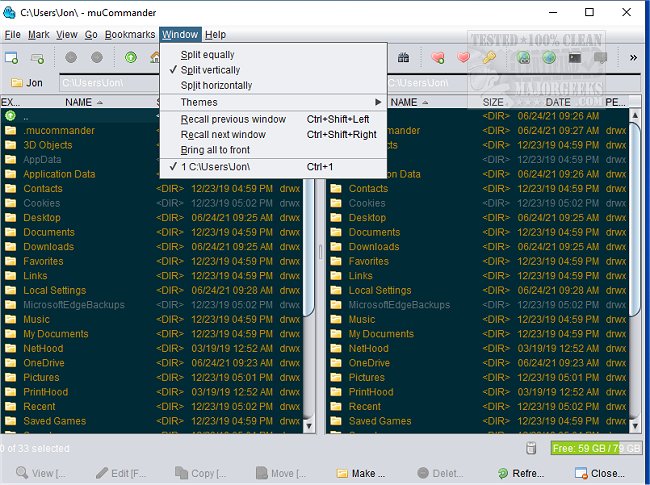Screen dimensions: 650x485
Task: Click the go back arrow toolbar icon
Action: pyautogui.click(x=70, y=58)
